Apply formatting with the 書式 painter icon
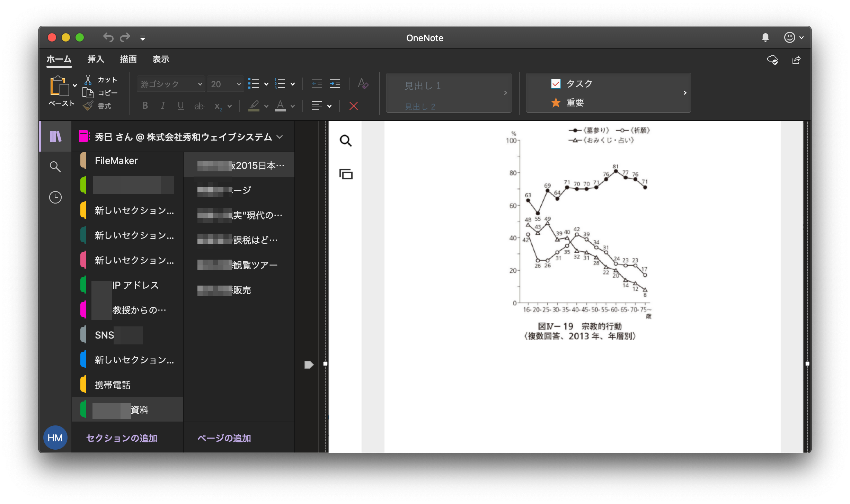The height and width of the screenshot is (504, 850). coord(89,106)
